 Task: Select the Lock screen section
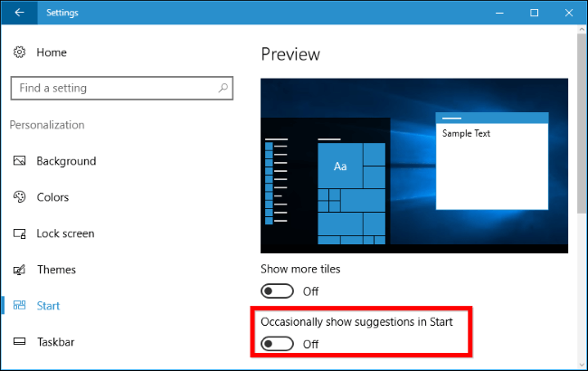65,233
